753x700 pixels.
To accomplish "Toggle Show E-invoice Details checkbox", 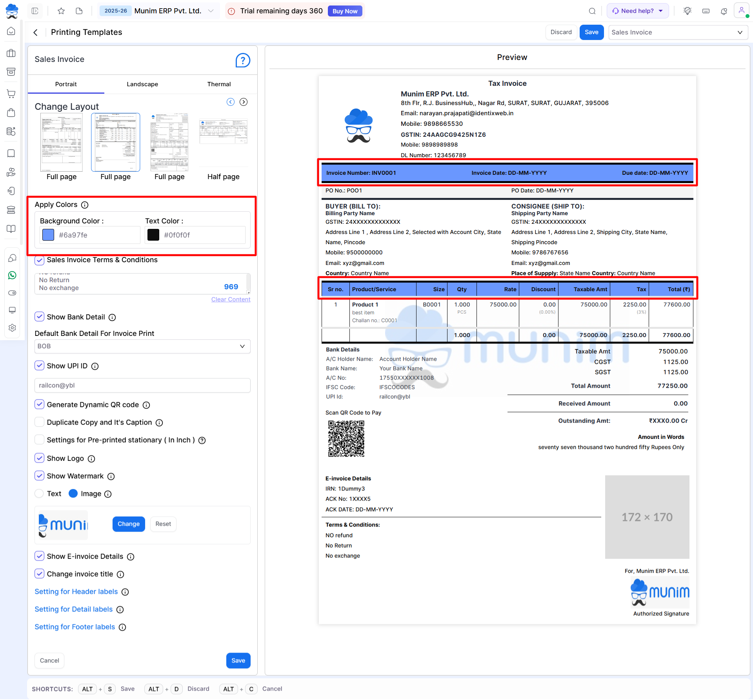I will point(39,556).
